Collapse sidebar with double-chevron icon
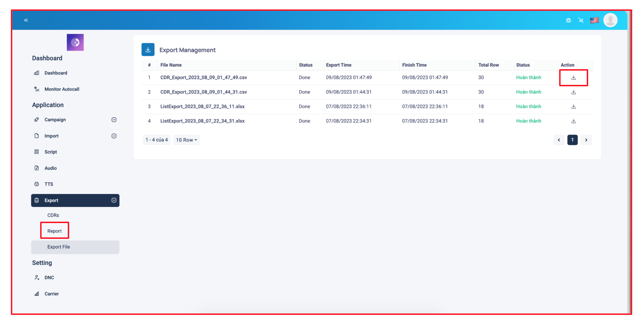The height and width of the screenshot is (334, 644). (26, 20)
